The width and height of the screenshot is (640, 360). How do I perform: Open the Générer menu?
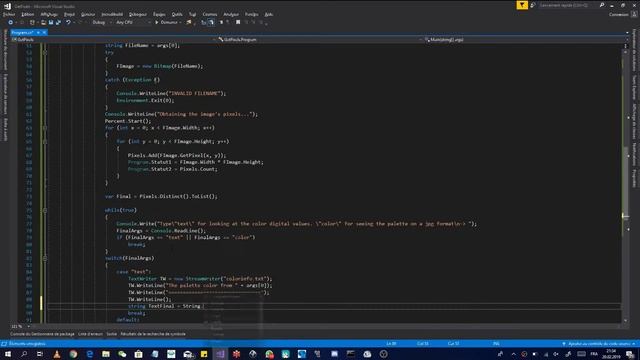coord(88,14)
